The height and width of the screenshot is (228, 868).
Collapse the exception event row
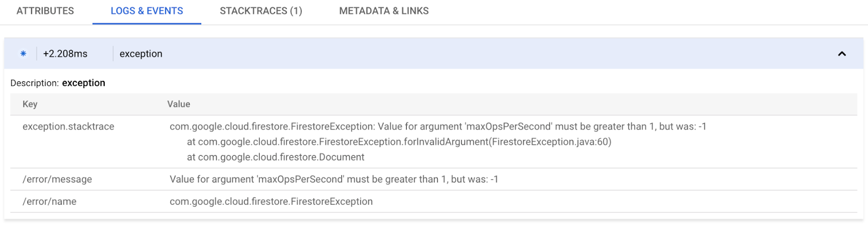[841, 54]
